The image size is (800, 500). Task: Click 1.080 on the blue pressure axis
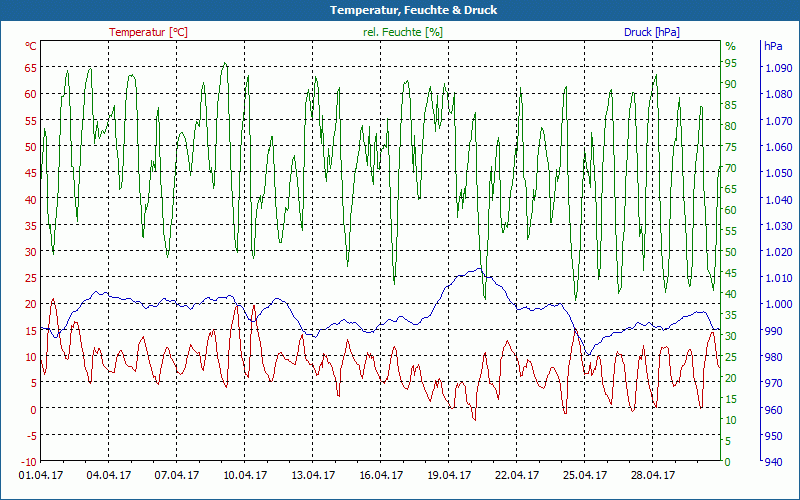[x=779, y=94]
